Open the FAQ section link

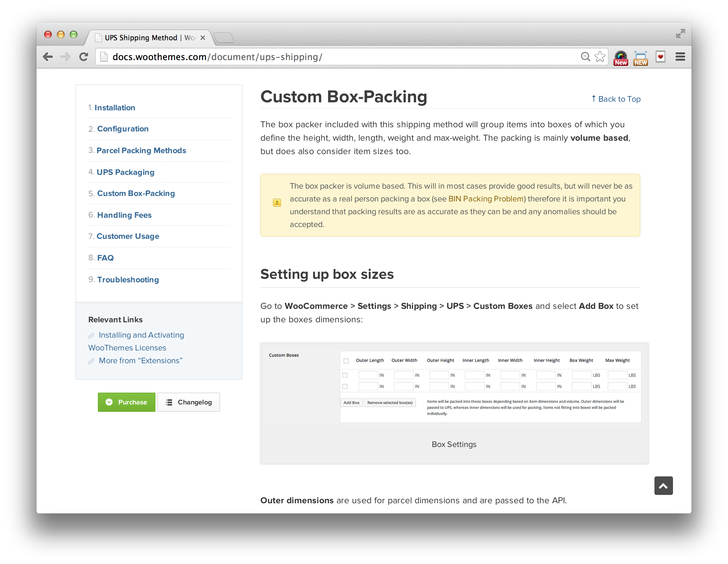pyautogui.click(x=105, y=258)
